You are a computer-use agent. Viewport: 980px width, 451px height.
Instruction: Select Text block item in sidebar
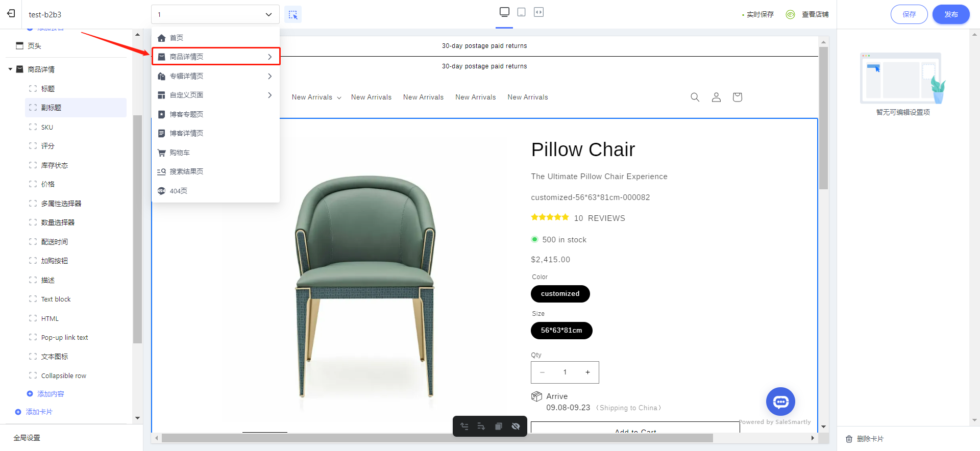point(76,299)
